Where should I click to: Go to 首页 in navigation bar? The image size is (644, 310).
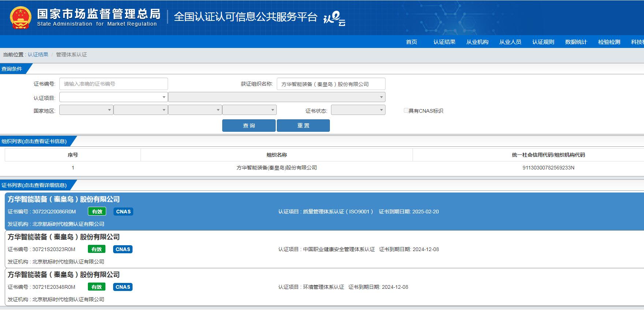(412, 42)
